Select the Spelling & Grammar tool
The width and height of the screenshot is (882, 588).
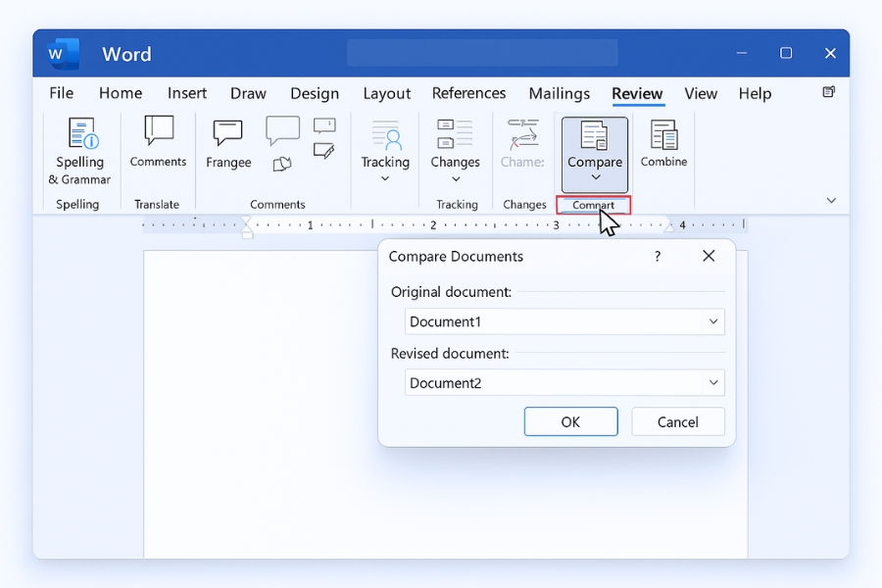point(80,149)
